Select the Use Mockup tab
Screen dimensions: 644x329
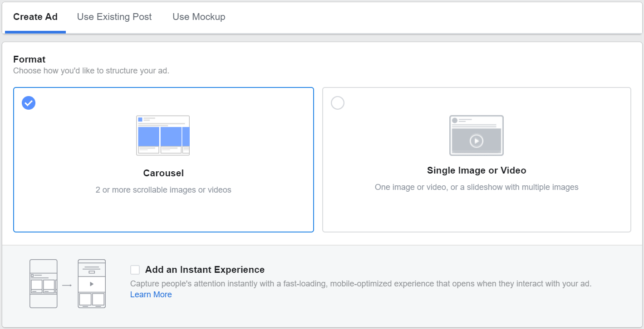(x=199, y=17)
